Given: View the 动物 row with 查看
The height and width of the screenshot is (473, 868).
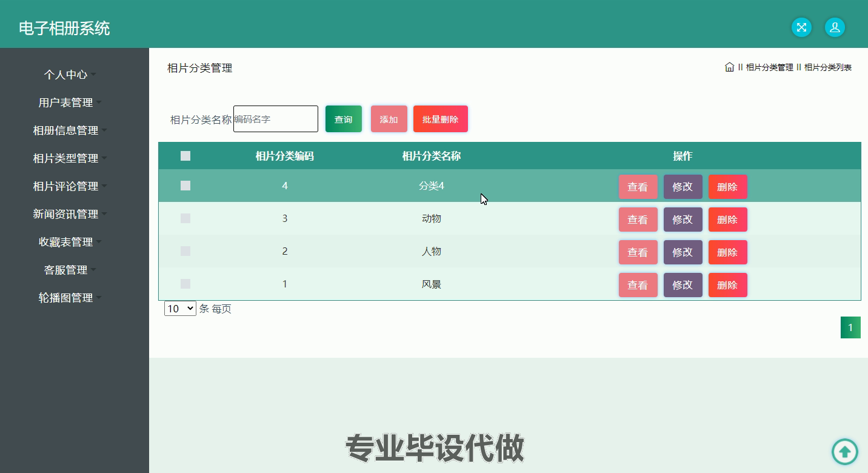Looking at the screenshot, I should pos(638,220).
